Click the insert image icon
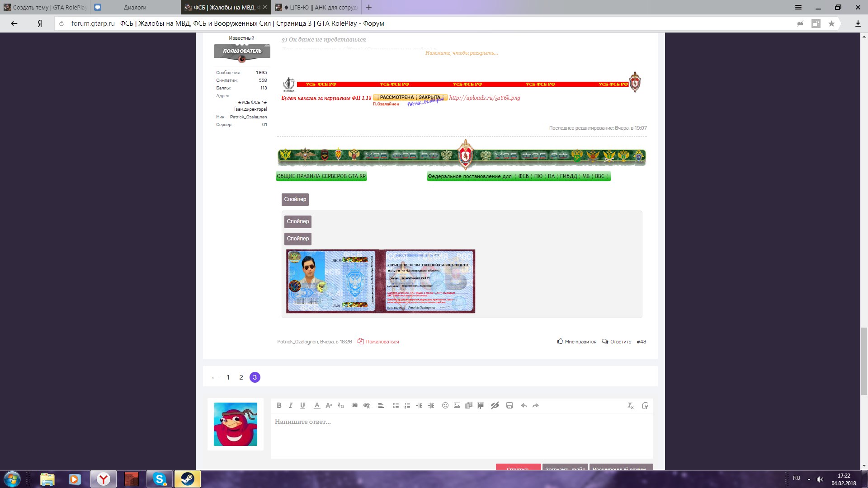Image resolution: width=868 pixels, height=488 pixels. [457, 405]
